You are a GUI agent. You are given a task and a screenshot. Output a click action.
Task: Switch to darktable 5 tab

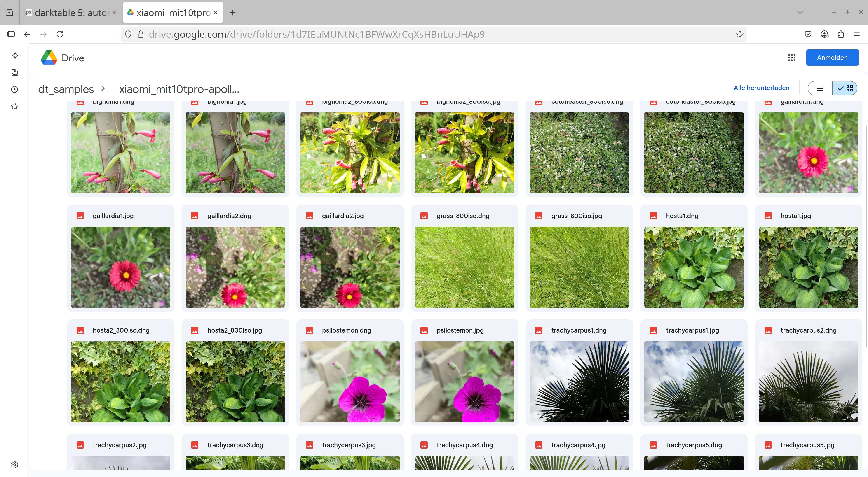(x=71, y=12)
